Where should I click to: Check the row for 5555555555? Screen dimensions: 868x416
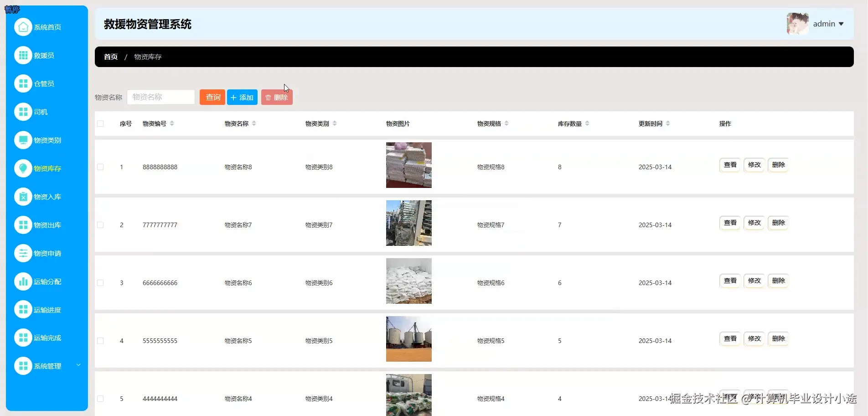(100, 341)
